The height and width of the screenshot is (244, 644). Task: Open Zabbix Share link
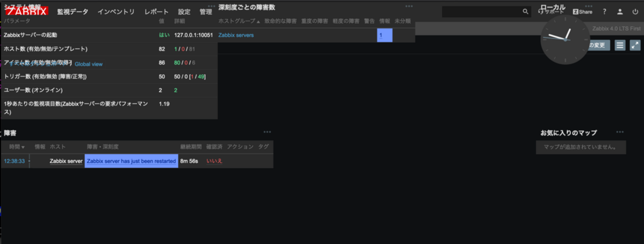583,11
